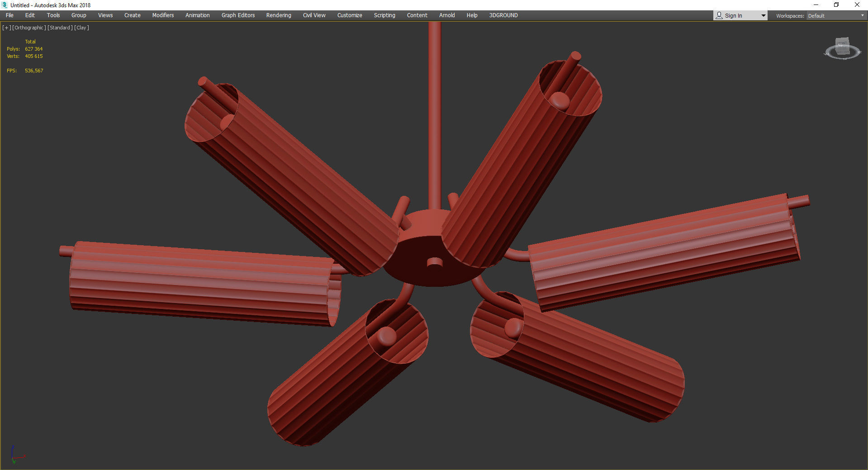Viewport: 868px width, 470px height.
Task: Open the 3DGROUND menu
Action: pyautogui.click(x=503, y=15)
